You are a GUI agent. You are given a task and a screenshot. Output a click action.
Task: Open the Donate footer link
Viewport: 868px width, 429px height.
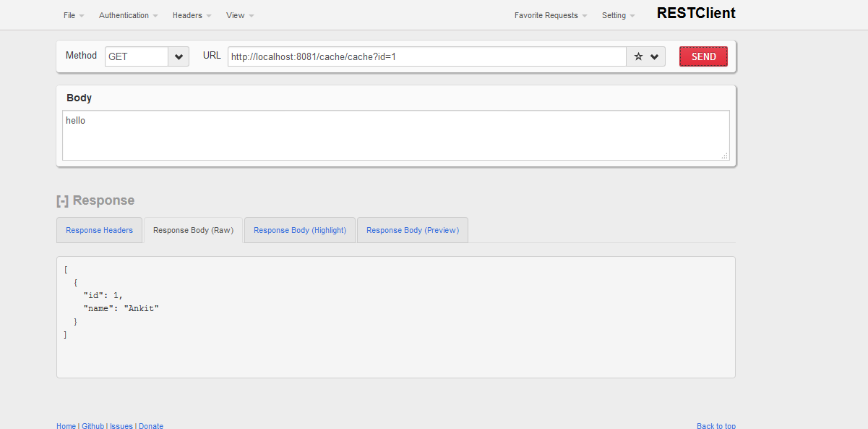pyautogui.click(x=151, y=426)
